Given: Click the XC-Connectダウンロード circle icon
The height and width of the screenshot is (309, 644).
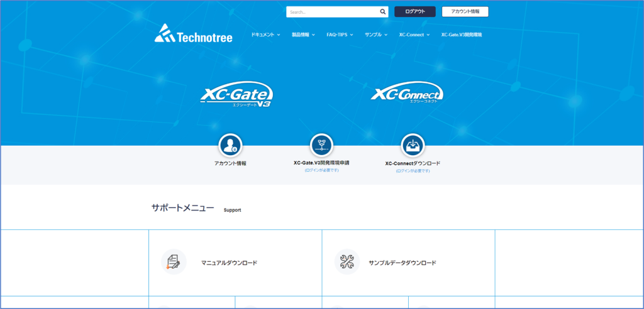Looking at the screenshot, I should 413,146.
